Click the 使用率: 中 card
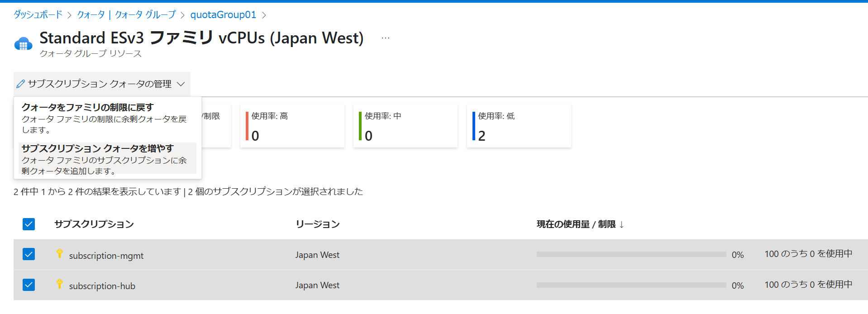The width and height of the screenshot is (868, 314). [x=405, y=126]
